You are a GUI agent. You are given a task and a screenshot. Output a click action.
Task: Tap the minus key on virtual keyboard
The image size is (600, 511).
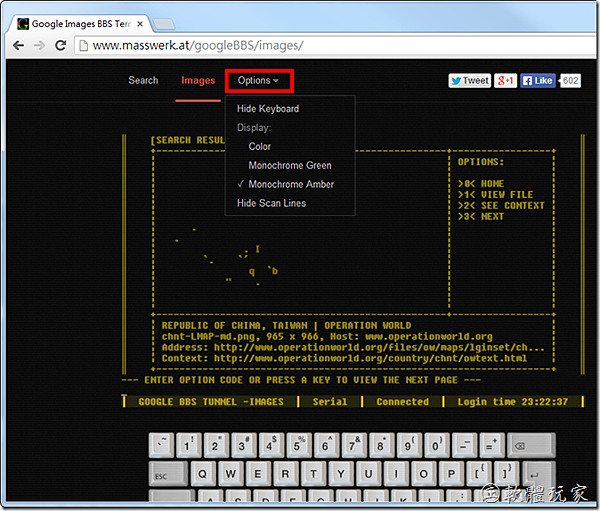coord(464,445)
